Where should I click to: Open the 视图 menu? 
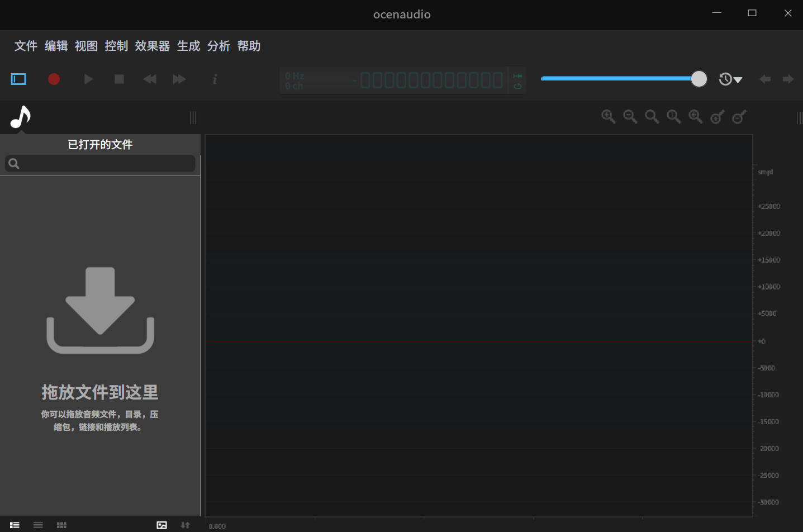tap(86, 46)
